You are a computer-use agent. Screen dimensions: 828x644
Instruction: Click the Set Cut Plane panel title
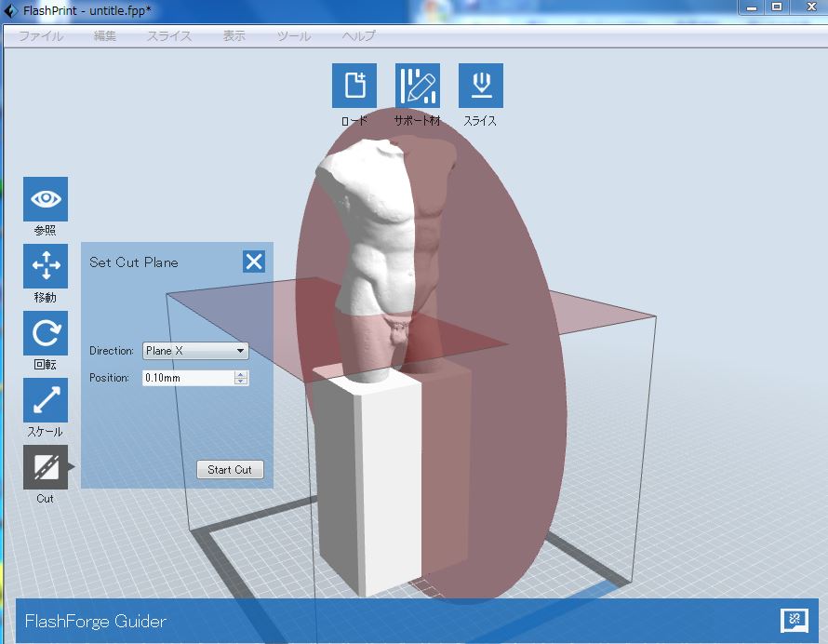pos(134,262)
